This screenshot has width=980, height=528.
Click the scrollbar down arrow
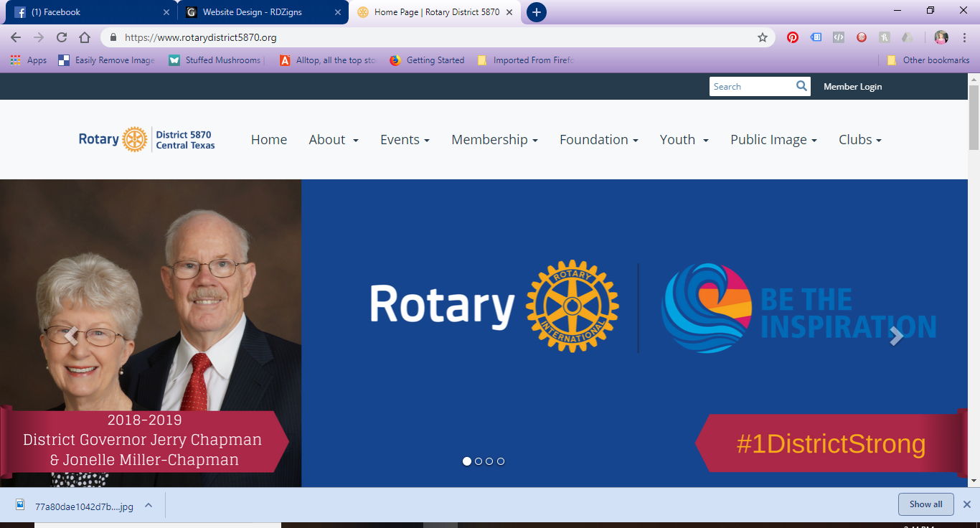tap(974, 481)
